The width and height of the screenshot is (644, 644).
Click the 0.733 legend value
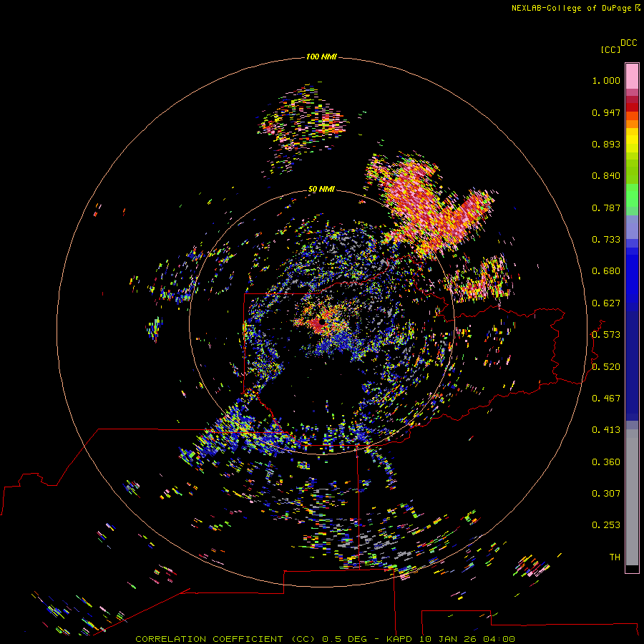606,240
